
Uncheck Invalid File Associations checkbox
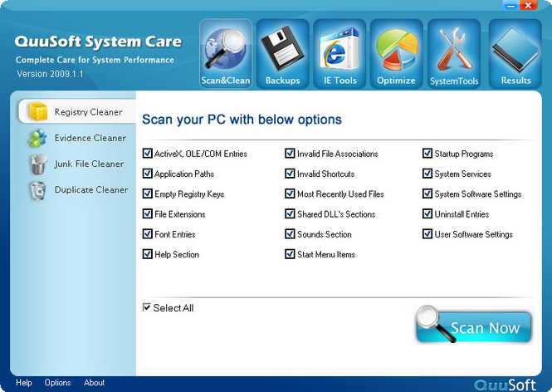(290, 153)
